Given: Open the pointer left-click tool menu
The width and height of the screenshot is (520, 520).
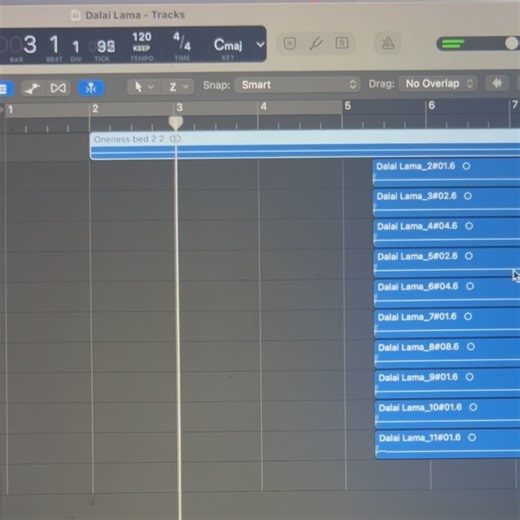Looking at the screenshot, I should tap(143, 87).
